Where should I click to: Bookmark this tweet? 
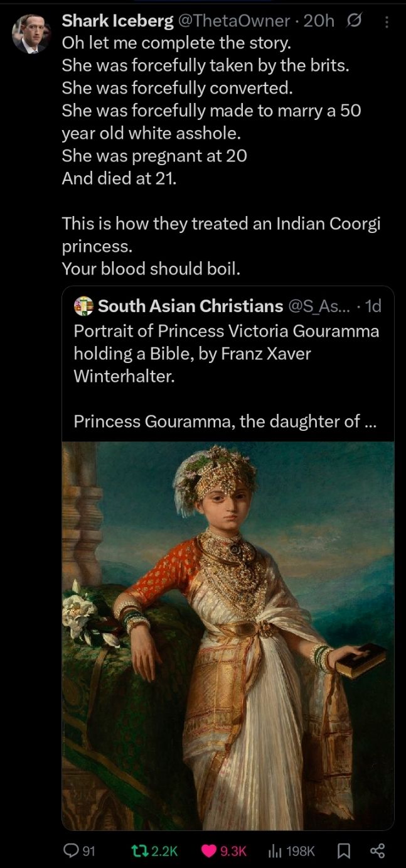344,850
